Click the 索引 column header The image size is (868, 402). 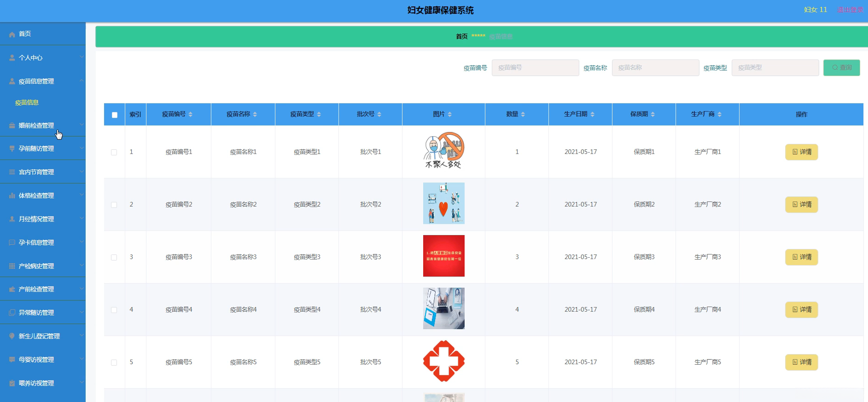(x=135, y=114)
